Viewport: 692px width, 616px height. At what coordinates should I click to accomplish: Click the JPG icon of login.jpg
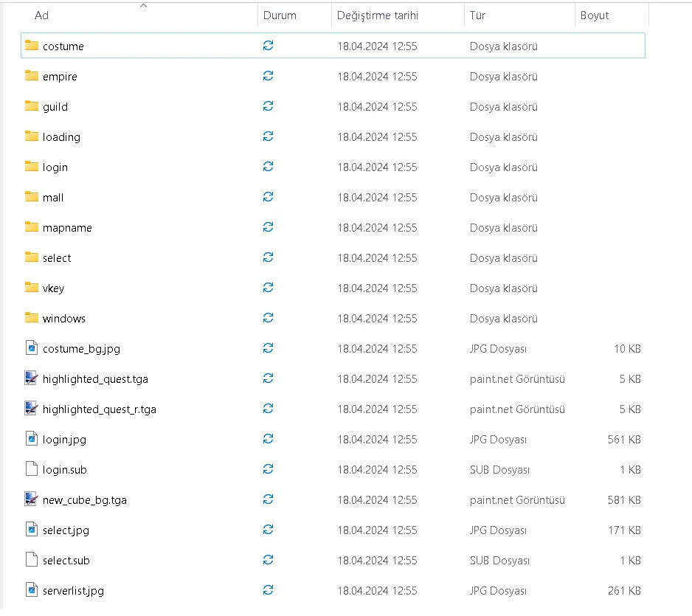[31, 439]
